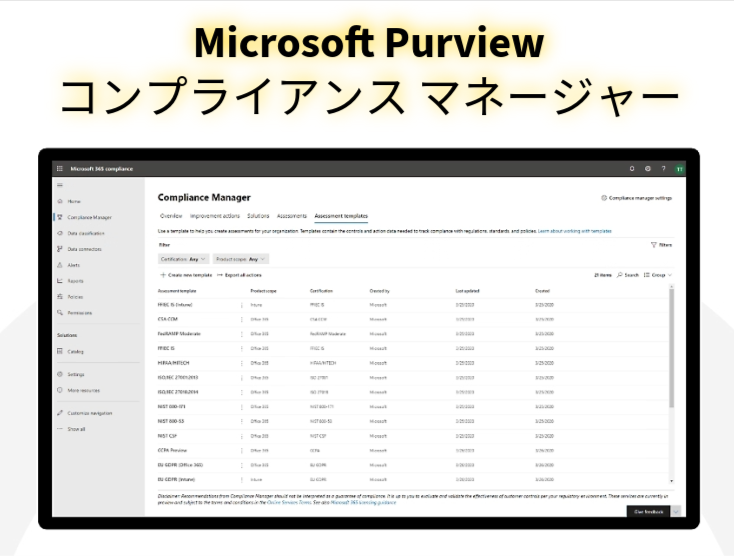This screenshot has height=556, width=734.
Task: Open the FedRAMP Moderate template
Action: [x=179, y=334]
